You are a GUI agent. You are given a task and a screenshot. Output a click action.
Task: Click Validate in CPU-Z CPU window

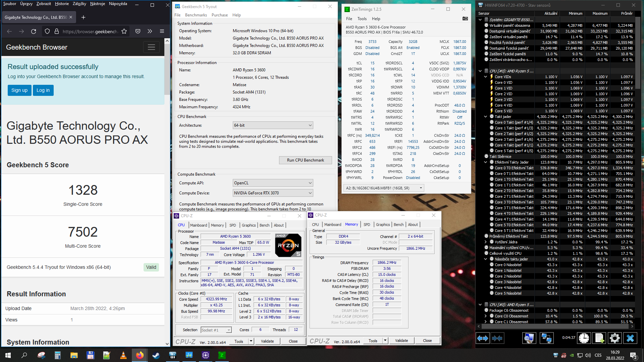[x=267, y=341]
